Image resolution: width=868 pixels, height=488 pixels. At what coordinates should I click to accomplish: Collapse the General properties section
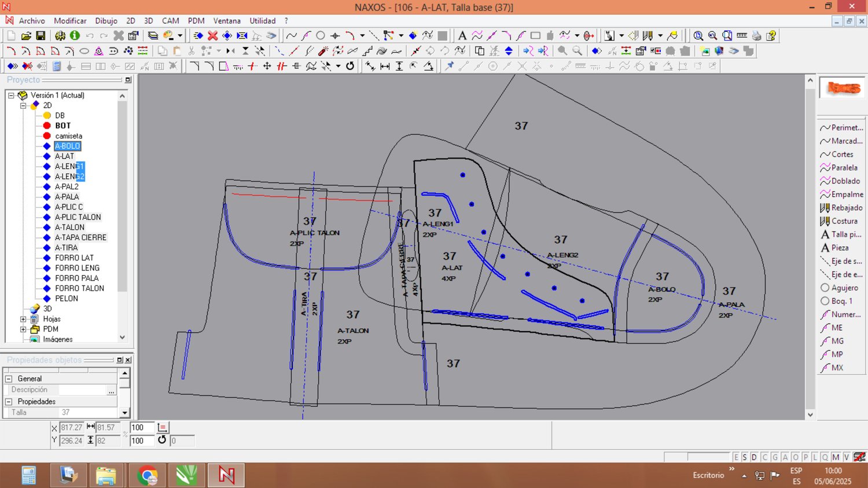[x=9, y=379]
